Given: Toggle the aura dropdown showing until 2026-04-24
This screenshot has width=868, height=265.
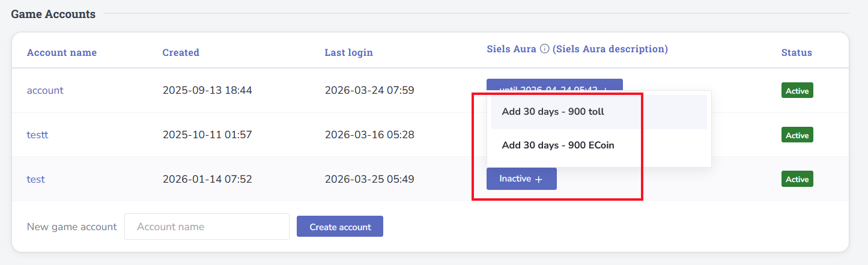Looking at the screenshot, I should pyautogui.click(x=554, y=85).
